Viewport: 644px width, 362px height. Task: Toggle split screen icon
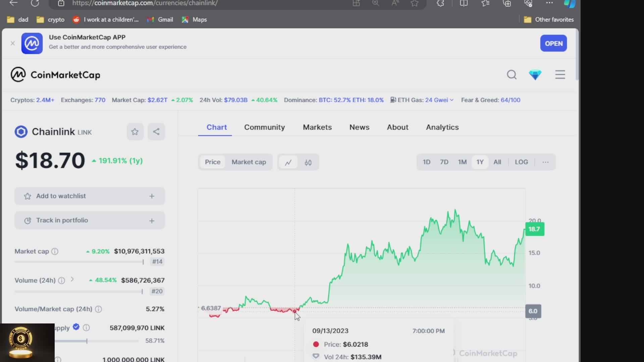point(464,3)
